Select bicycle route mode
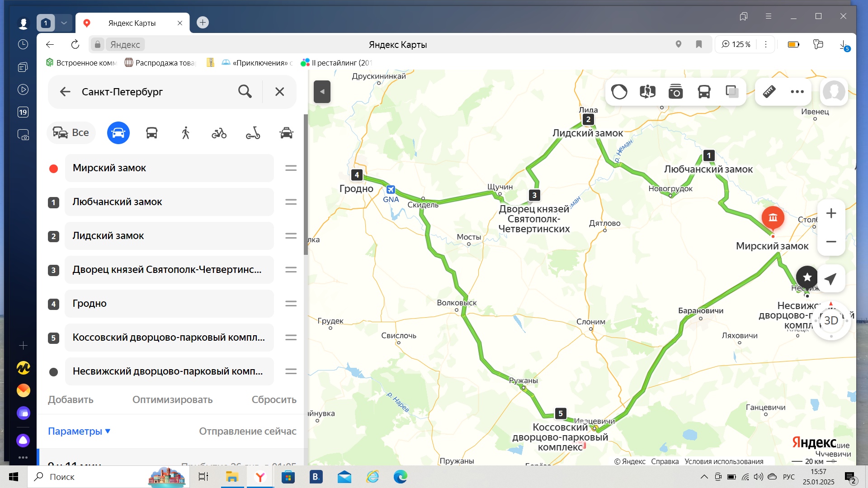Image resolution: width=868 pixels, height=488 pixels. [x=219, y=133]
